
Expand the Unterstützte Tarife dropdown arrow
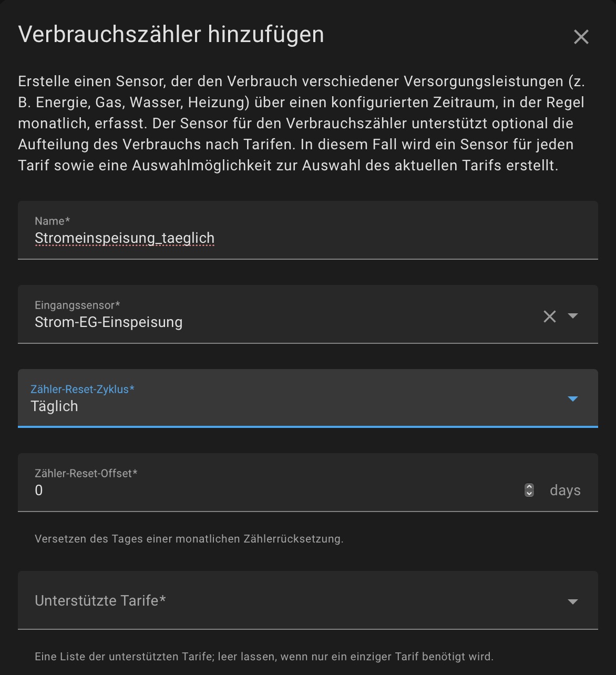coord(573,601)
